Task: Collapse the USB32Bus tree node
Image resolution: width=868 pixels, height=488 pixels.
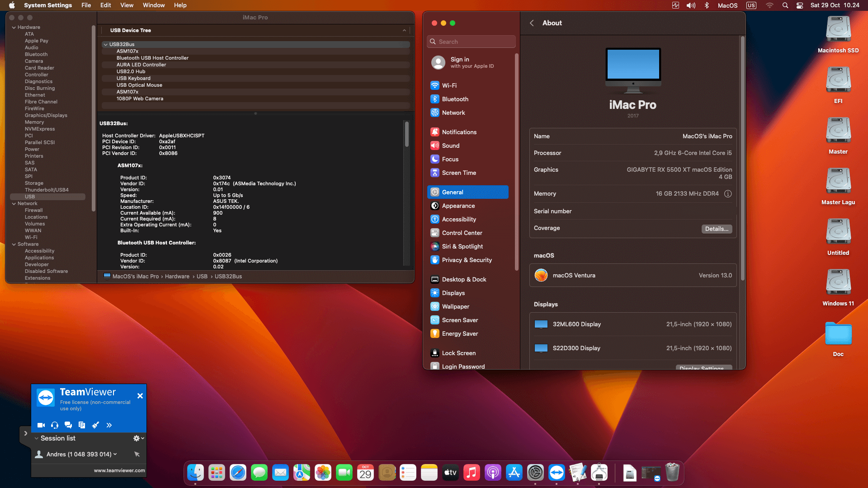Action: [105, 44]
